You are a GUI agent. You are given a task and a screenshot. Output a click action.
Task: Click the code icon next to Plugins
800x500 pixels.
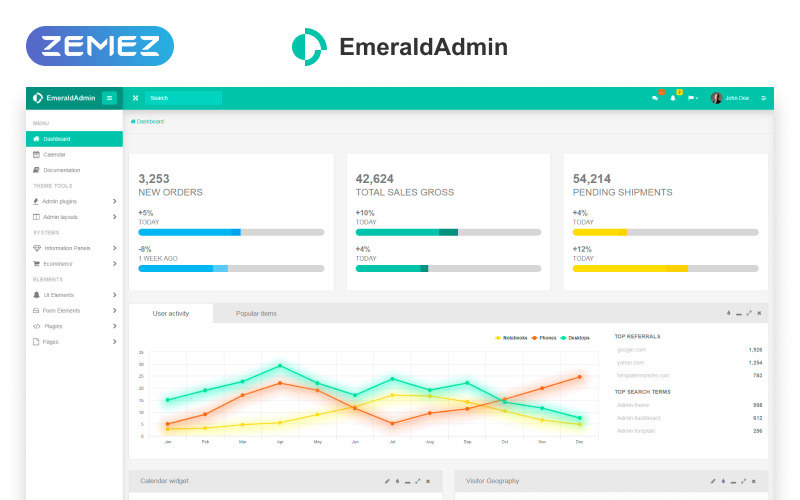[37, 326]
